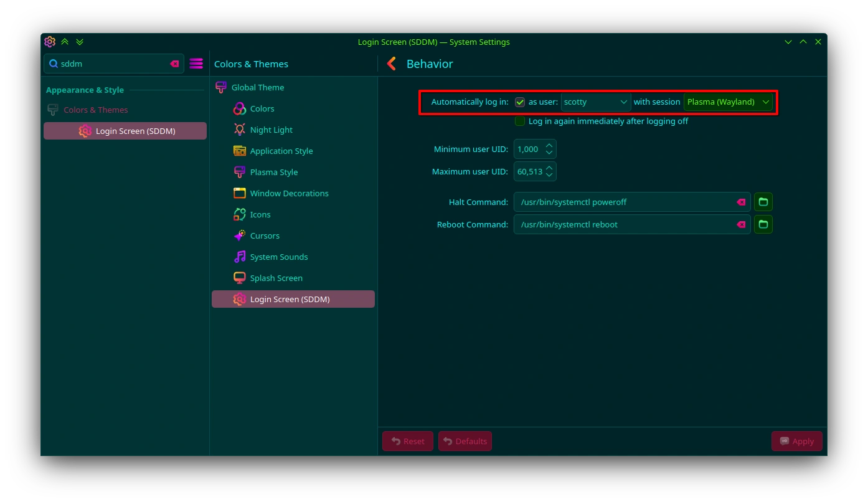The width and height of the screenshot is (868, 504).
Task: Click the keep-below double down arrow in title bar
Action: click(x=80, y=42)
